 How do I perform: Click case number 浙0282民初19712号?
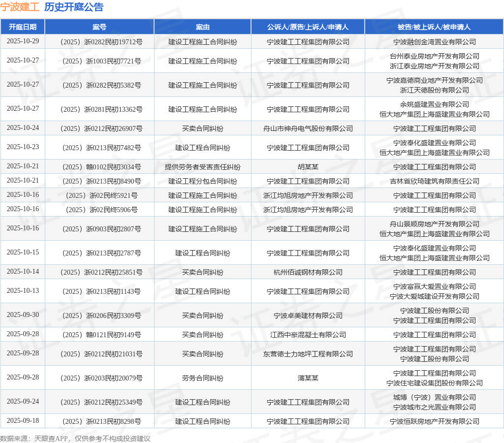coord(101,42)
